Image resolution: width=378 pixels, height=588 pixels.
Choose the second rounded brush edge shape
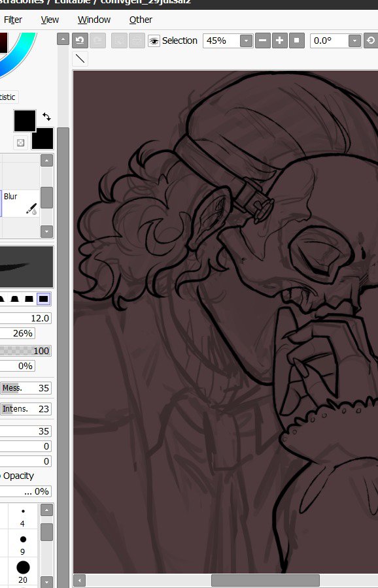tap(14, 299)
